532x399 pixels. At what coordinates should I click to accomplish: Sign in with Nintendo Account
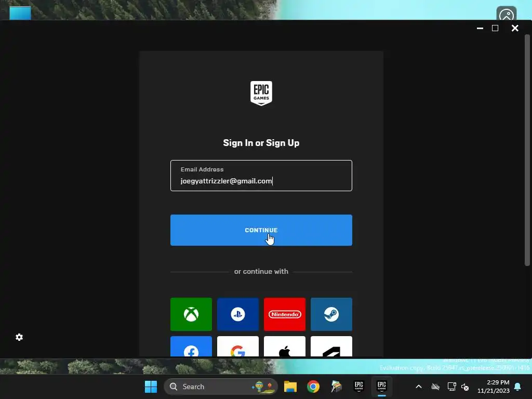(x=285, y=314)
